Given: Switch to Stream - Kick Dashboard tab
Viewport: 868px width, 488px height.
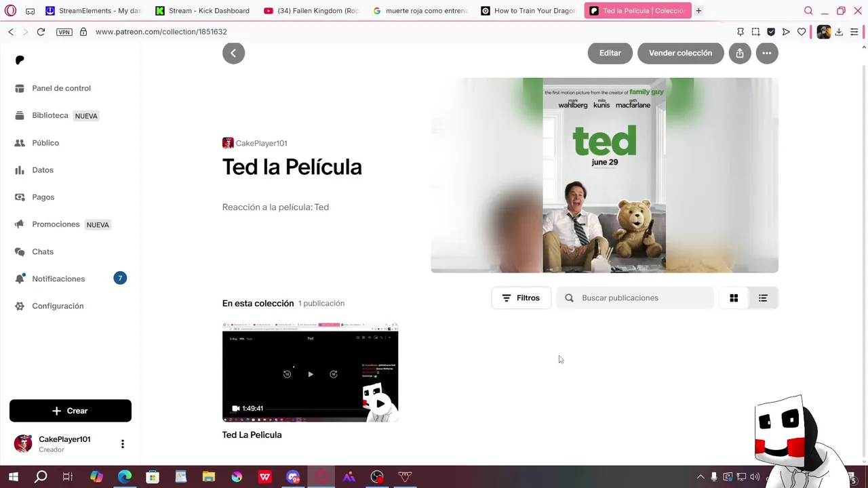Looking at the screenshot, I should click(203, 11).
